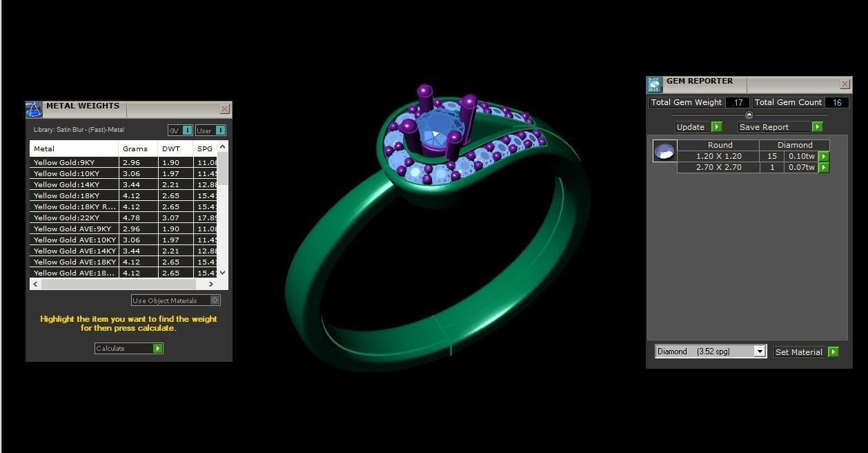Click the Total Gem Count value 16
The height and width of the screenshot is (453, 868).
[x=837, y=102]
